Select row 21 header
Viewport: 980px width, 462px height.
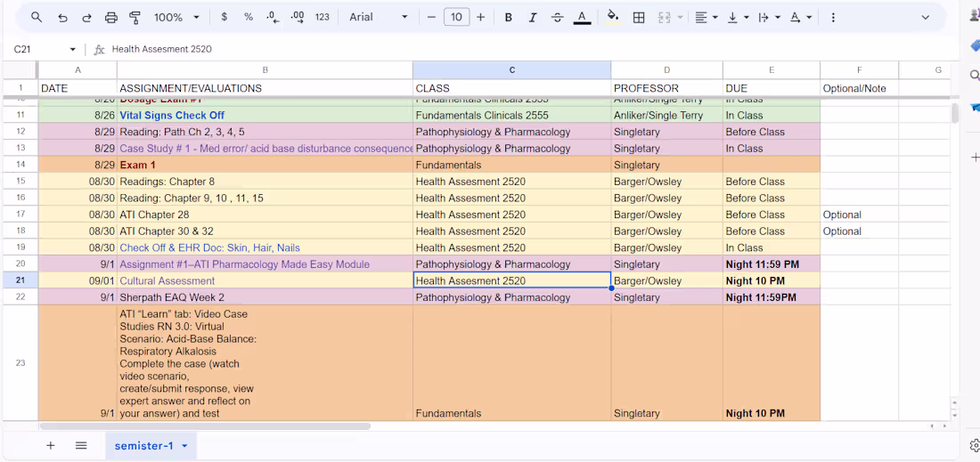(x=20, y=281)
